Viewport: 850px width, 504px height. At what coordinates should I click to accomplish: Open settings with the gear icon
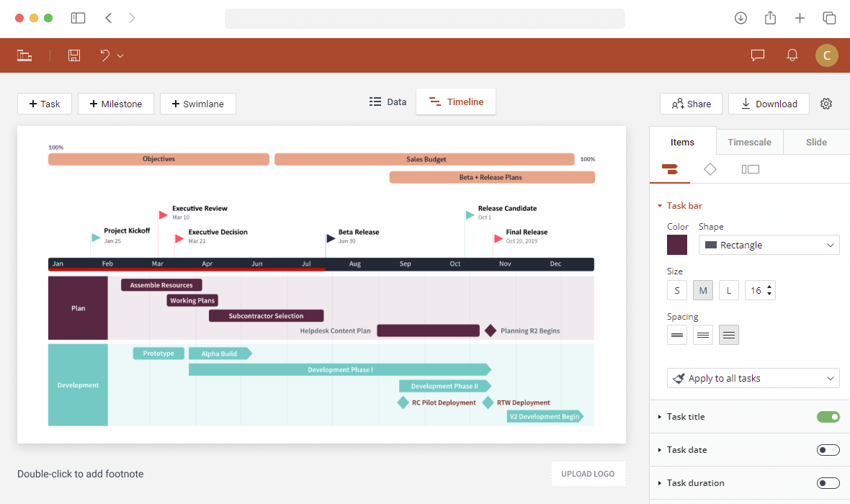click(x=826, y=103)
